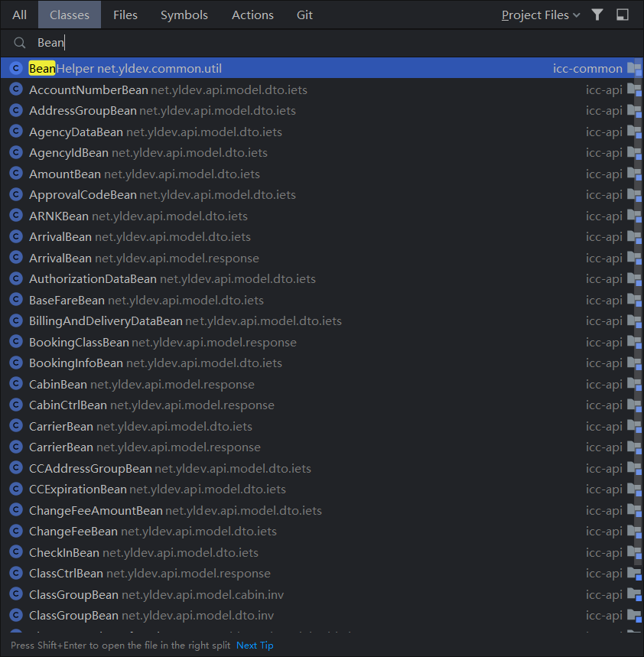The image size is (644, 657).
Task: Click class icon beside BookingClassBean
Action: [16, 341]
